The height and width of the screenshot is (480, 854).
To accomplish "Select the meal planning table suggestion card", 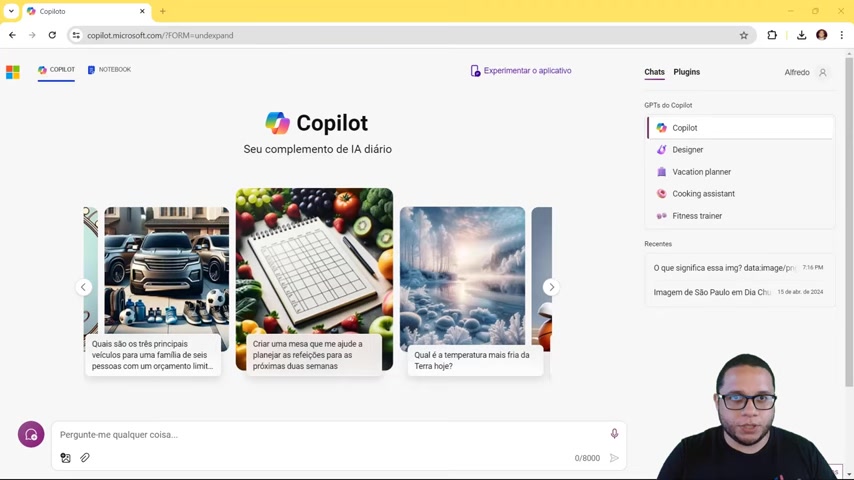I will (x=314, y=280).
